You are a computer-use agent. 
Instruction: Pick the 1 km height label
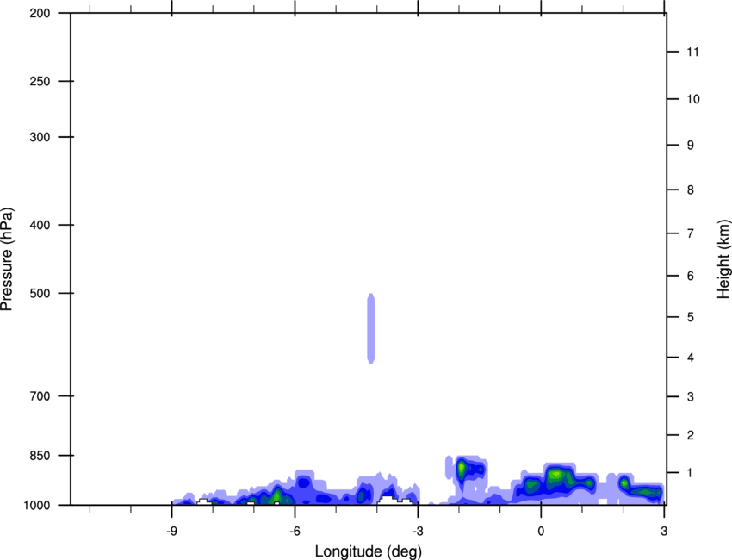click(691, 473)
